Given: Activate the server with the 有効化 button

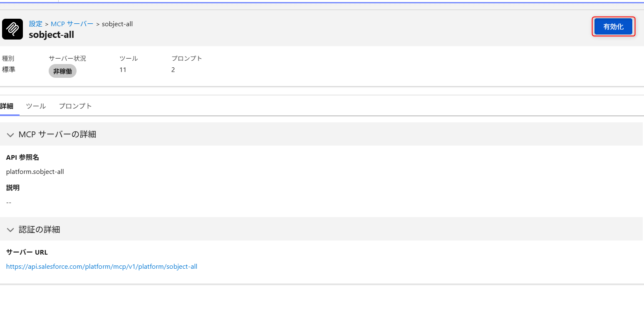Looking at the screenshot, I should [613, 27].
